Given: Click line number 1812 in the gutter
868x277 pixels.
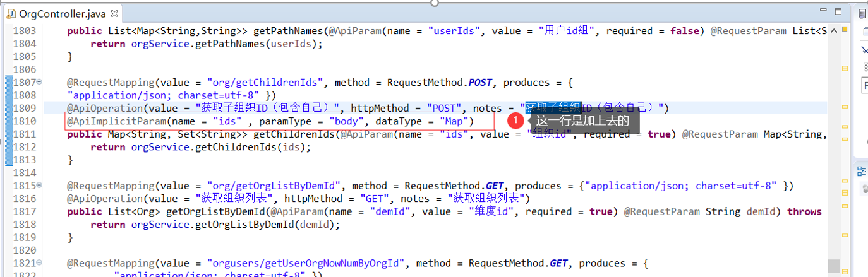Looking at the screenshot, I should (x=24, y=147).
